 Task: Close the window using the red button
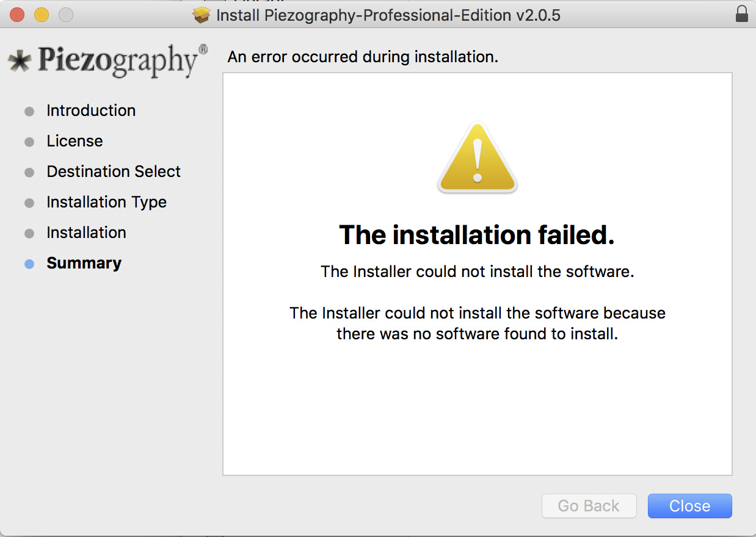pyautogui.click(x=17, y=15)
